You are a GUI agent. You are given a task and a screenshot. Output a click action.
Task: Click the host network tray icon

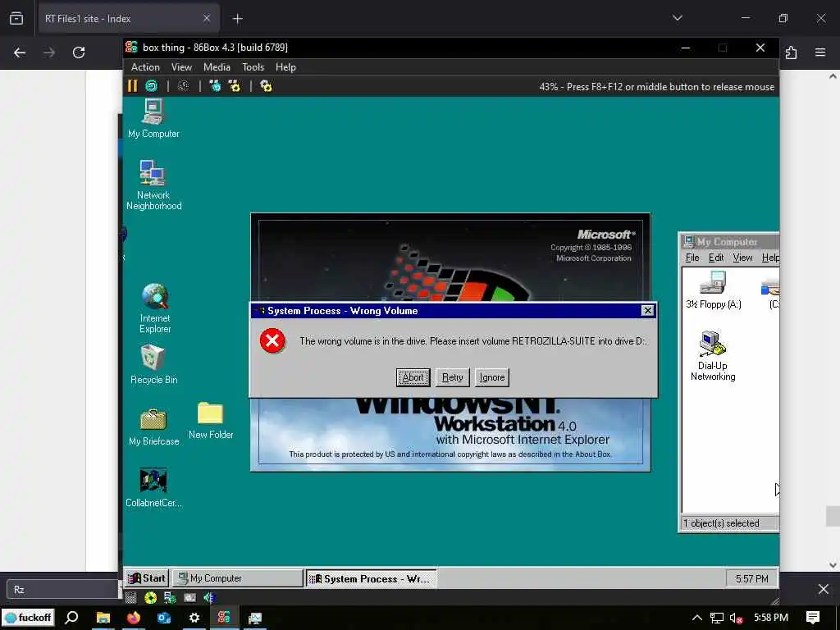click(x=716, y=618)
